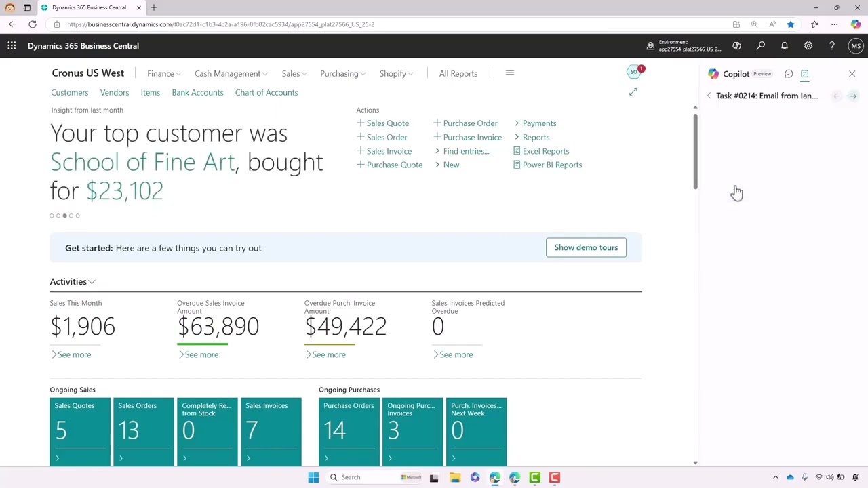Screen dimensions: 868x488
Task: Open the Settings gear menu
Action: tap(808, 46)
